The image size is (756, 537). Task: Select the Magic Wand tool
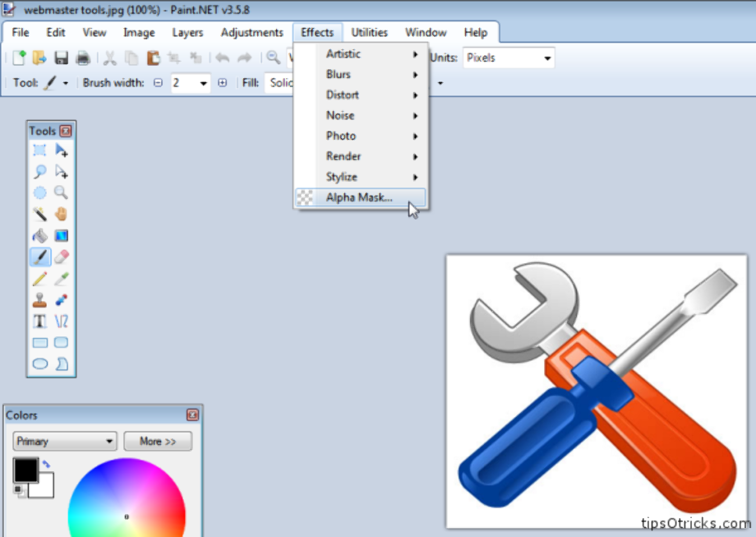[x=39, y=214]
